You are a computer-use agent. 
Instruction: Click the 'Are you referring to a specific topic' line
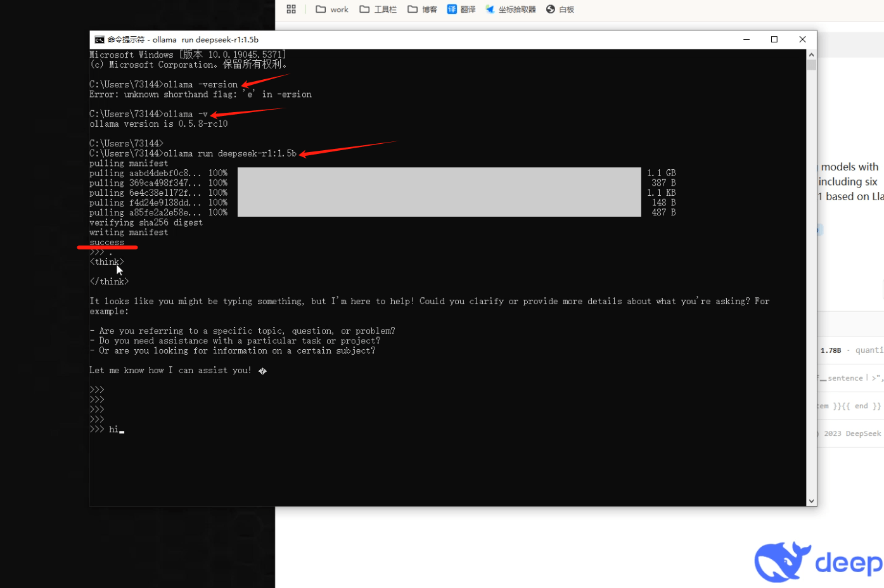(x=242, y=331)
